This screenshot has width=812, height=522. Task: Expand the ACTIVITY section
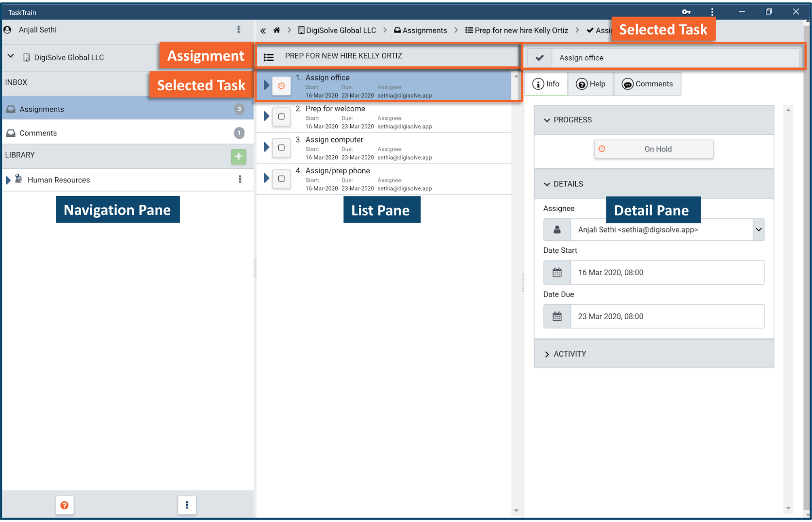(x=654, y=354)
